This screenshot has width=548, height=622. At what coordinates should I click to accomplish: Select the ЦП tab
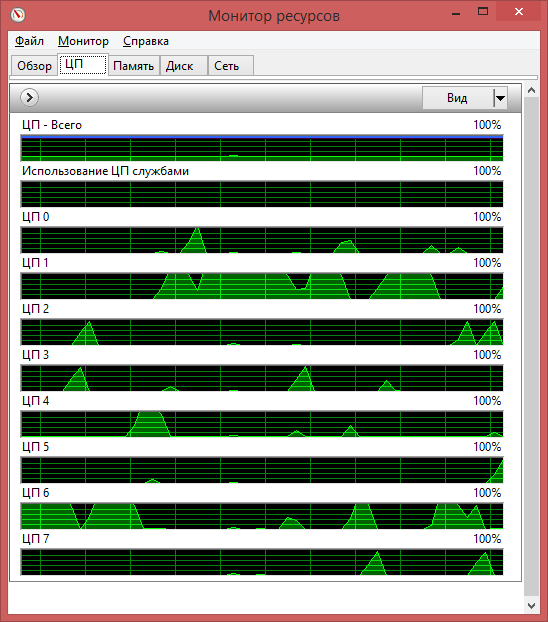click(83, 64)
